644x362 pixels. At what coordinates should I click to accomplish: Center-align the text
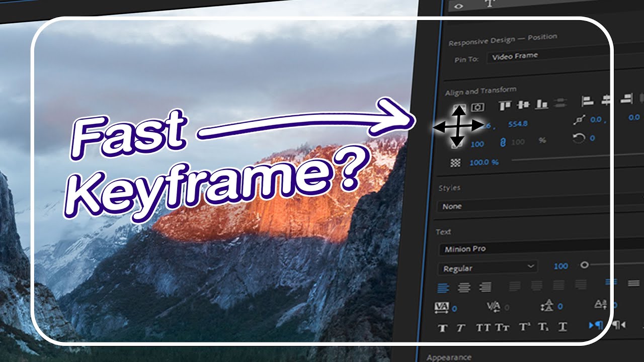pyautogui.click(x=464, y=288)
